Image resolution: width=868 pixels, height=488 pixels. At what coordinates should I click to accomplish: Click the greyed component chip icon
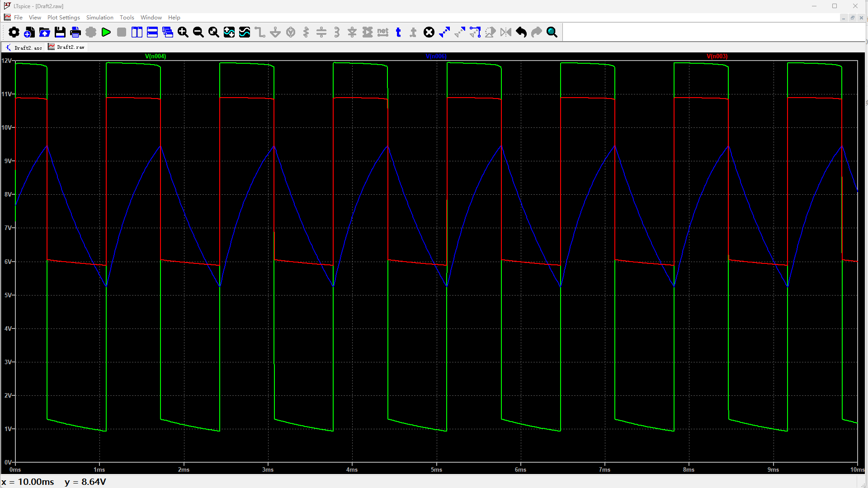[x=368, y=32]
